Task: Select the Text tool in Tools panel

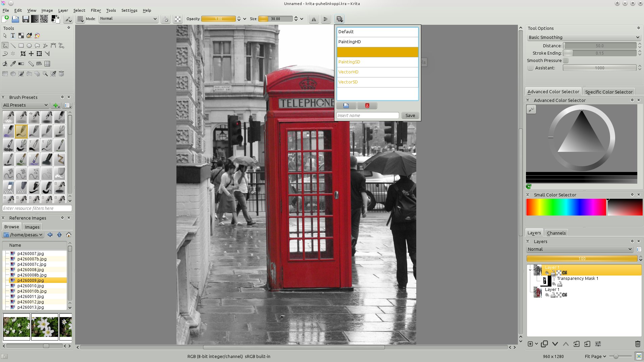Action: [x=13, y=36]
